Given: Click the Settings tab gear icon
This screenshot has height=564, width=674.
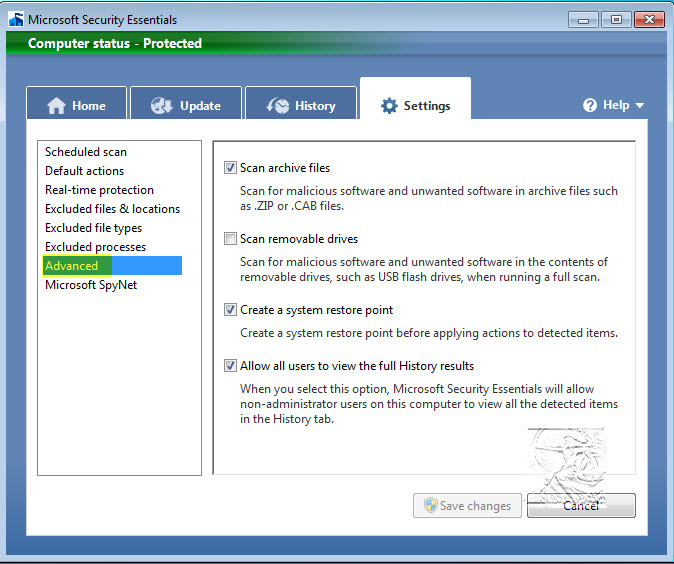Looking at the screenshot, I should coord(389,106).
